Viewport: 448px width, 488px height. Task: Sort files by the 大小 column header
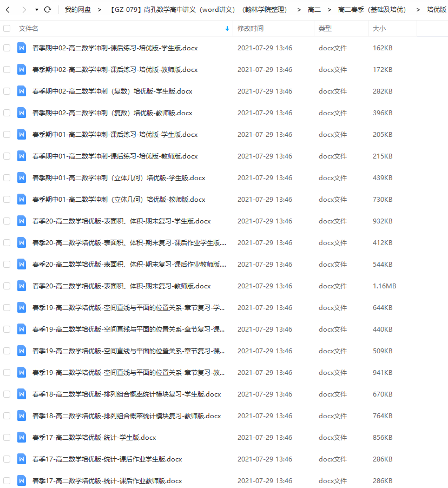coord(379,28)
